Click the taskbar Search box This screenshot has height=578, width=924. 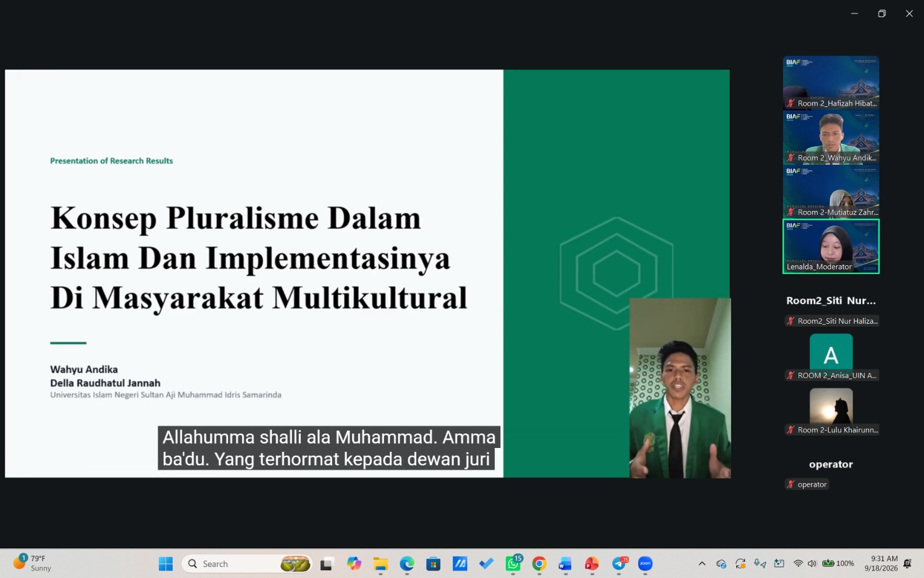tap(247, 564)
